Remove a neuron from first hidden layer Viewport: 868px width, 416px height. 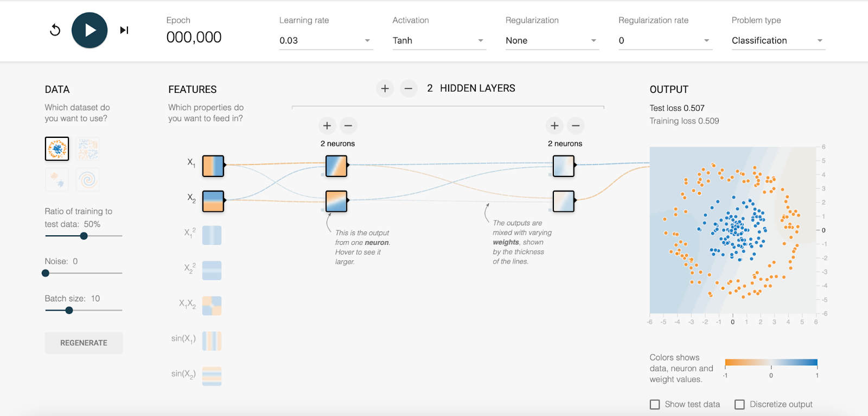(x=348, y=125)
